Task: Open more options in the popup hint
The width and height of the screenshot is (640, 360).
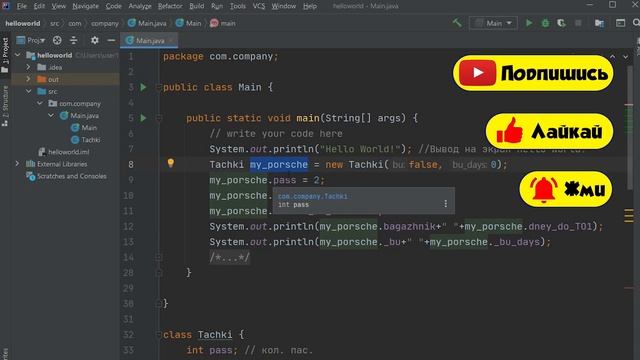Action: 445,203
